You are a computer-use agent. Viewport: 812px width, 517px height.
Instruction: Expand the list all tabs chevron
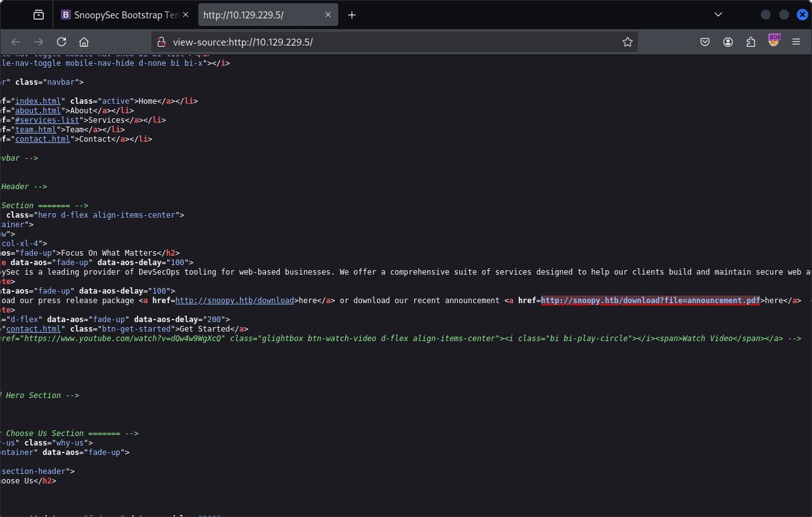click(718, 15)
